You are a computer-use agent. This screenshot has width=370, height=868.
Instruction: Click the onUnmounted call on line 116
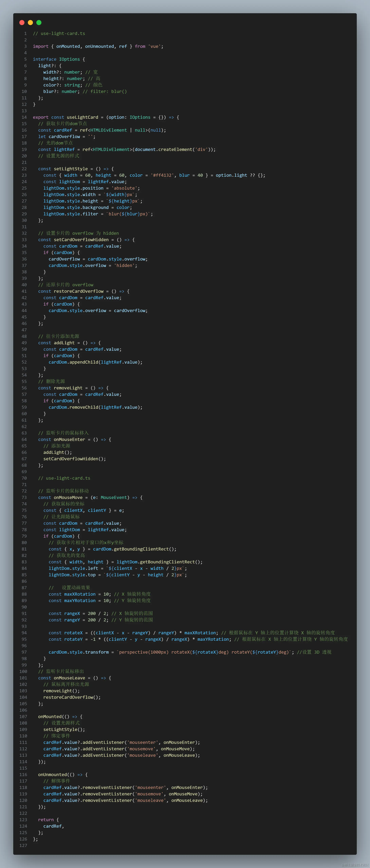point(52,775)
